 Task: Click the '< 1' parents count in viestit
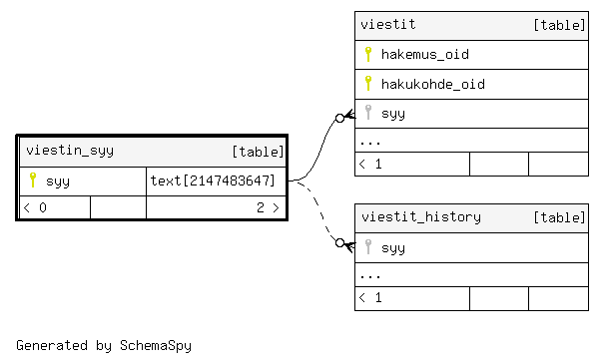[x=370, y=164]
